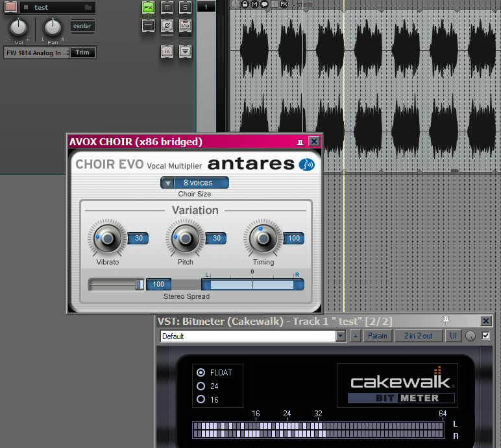This screenshot has height=448, width=501.
Task: Click the bit meter L/R display
Action: [x=319, y=430]
